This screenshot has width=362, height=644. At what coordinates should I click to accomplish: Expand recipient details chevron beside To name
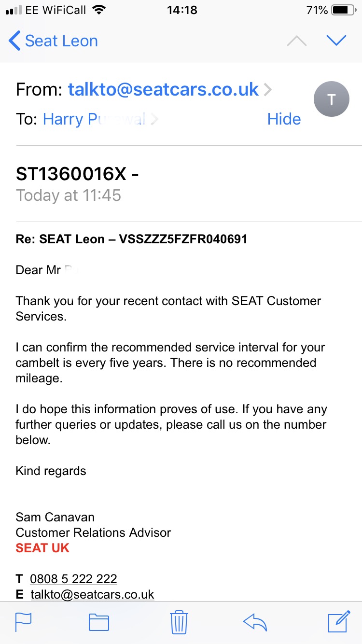154,119
